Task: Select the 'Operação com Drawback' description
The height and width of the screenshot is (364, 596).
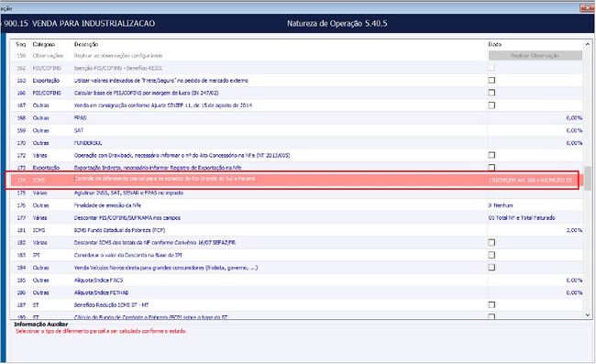Action: 182,155
